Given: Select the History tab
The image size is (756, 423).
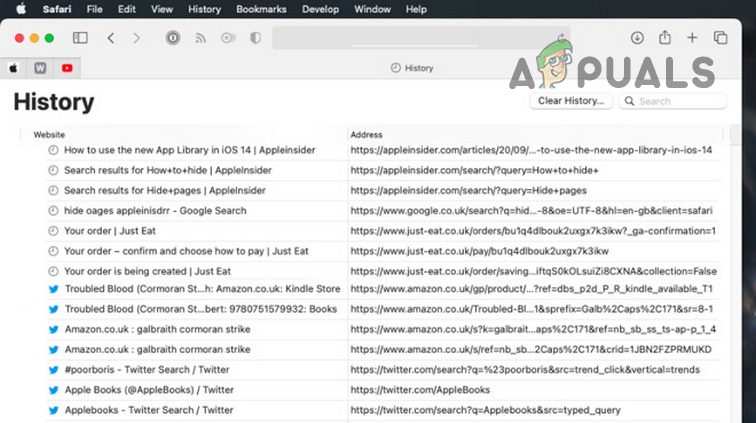Looking at the screenshot, I should pos(412,68).
